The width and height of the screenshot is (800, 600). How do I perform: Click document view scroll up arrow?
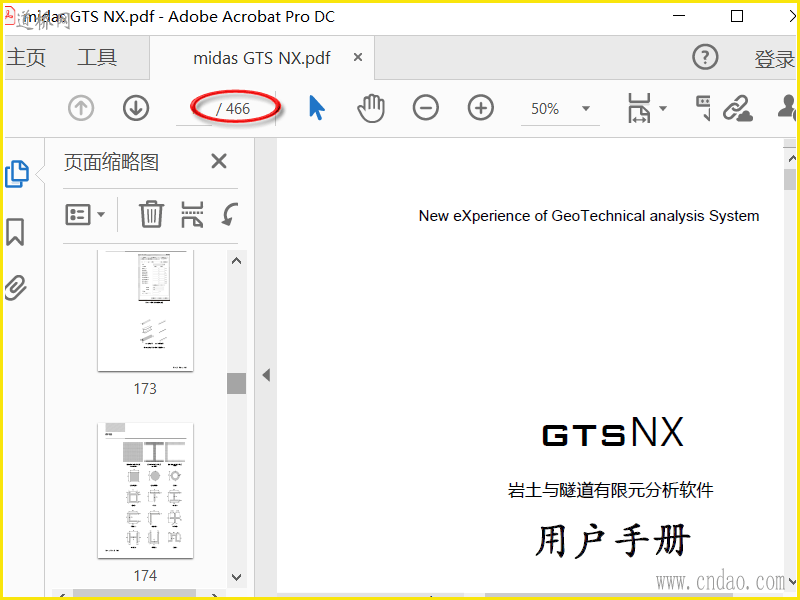click(791, 159)
